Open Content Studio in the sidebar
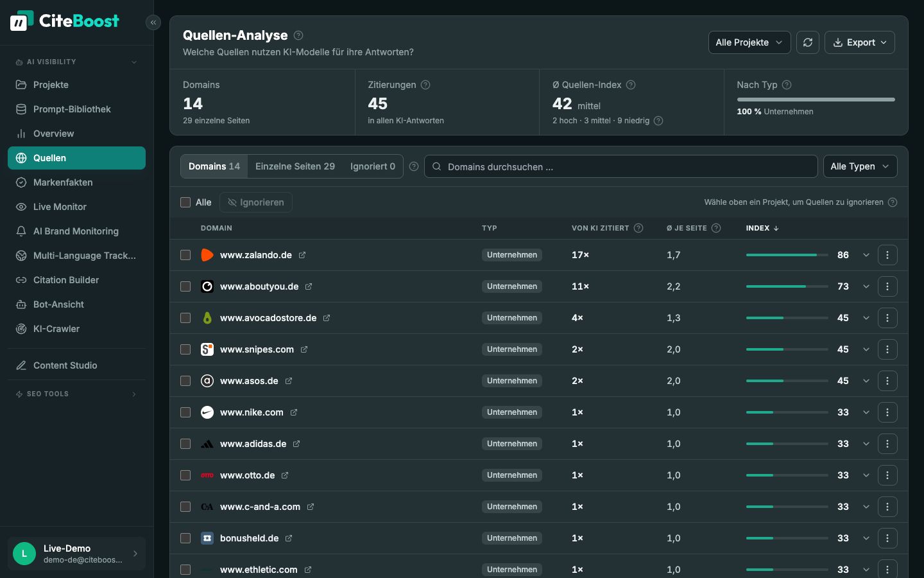The height and width of the screenshot is (578, 924). pos(76,365)
